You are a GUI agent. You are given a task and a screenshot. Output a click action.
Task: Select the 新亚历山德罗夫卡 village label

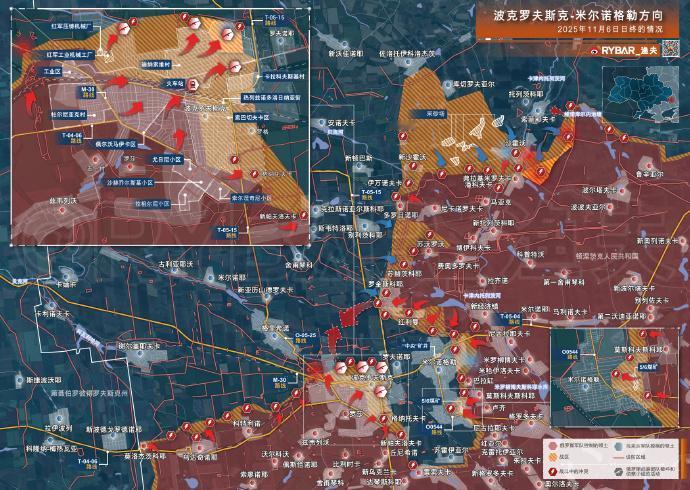pos(265,290)
